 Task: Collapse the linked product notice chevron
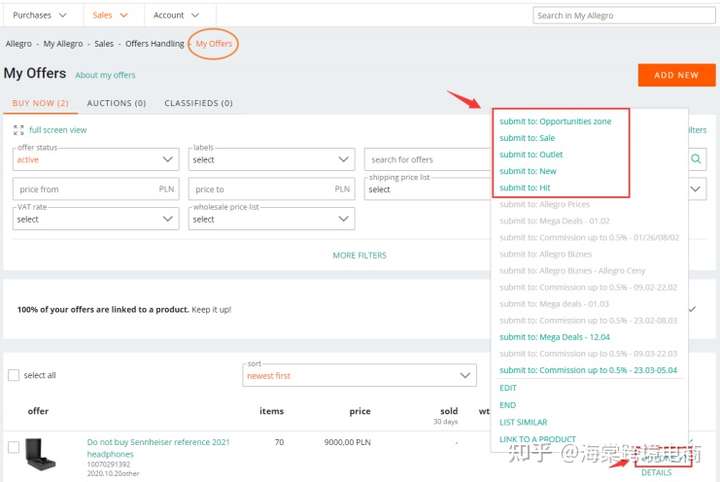[x=692, y=309]
